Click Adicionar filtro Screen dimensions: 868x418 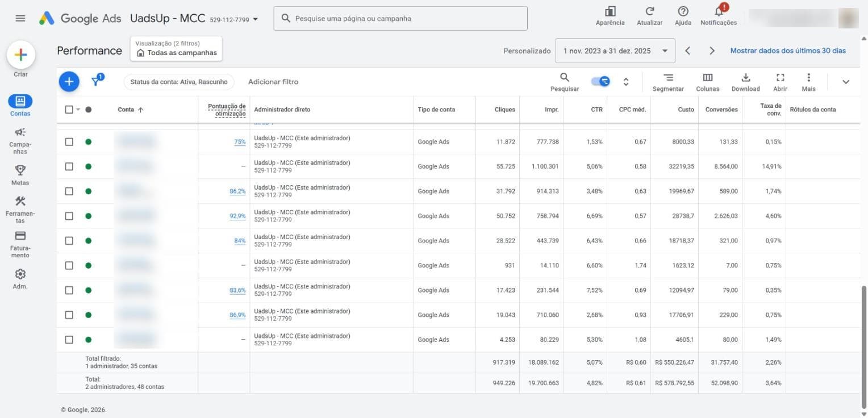click(x=273, y=82)
